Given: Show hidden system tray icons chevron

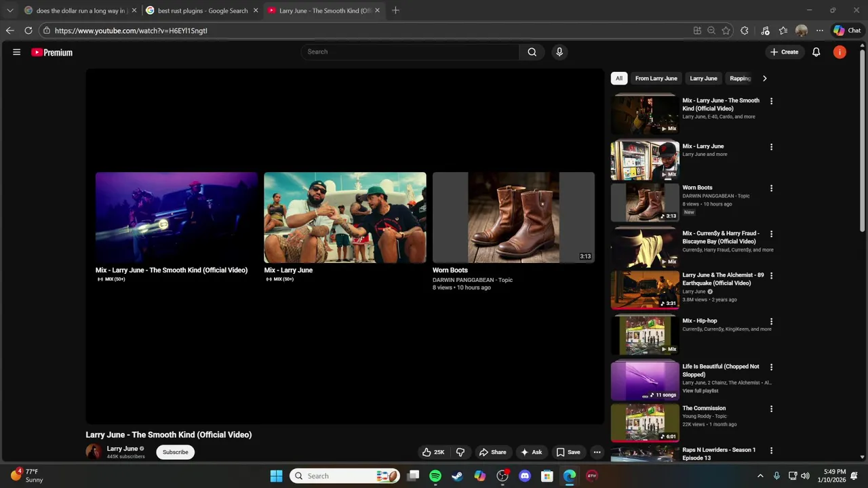Looking at the screenshot, I should pyautogui.click(x=760, y=476).
